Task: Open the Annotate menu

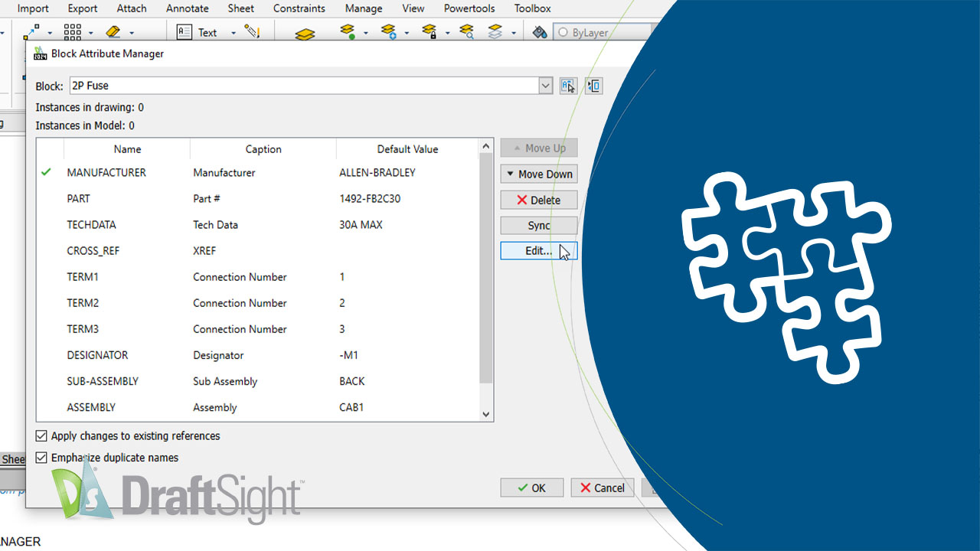Action: click(187, 8)
